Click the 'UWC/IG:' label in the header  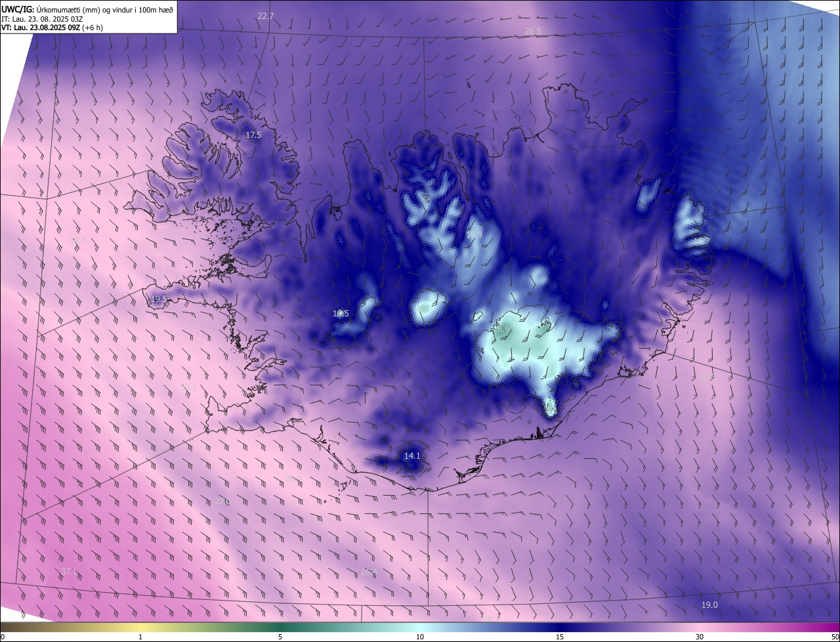(18, 9)
